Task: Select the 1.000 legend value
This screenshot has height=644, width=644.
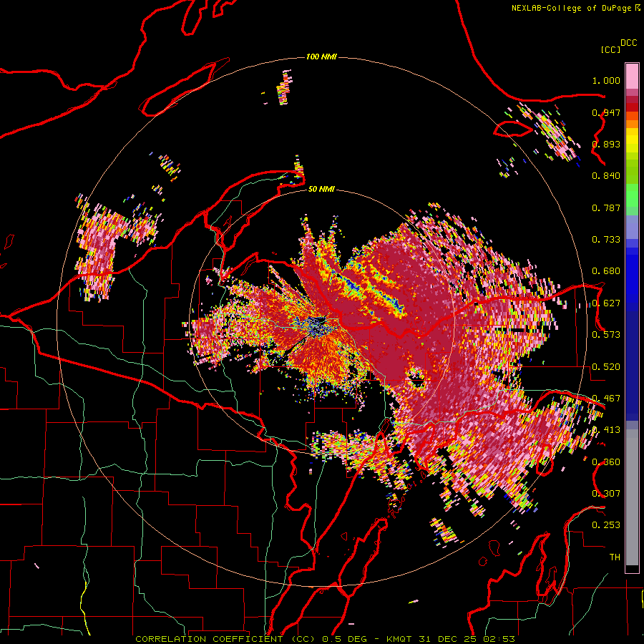Action: (606, 80)
